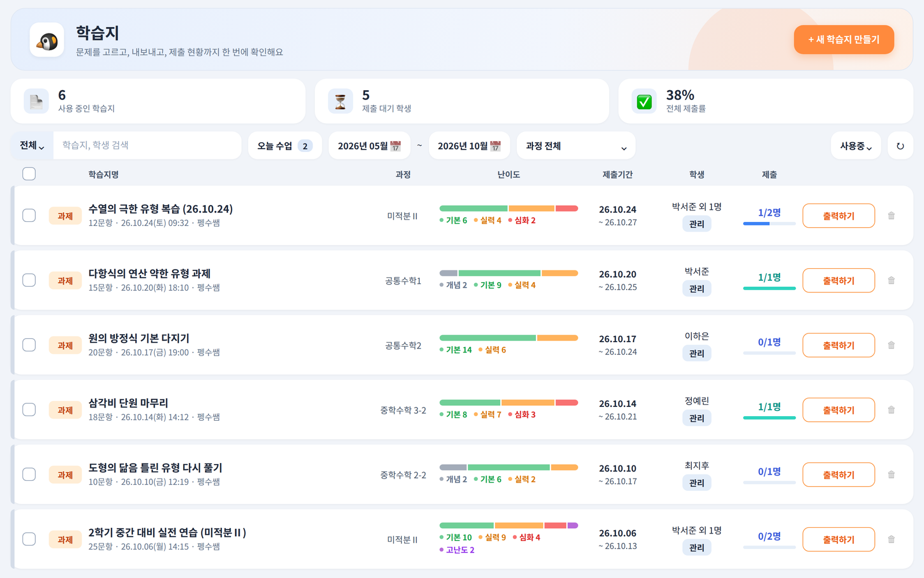Toggle the 오늘 수업 filter
Screen dimensions: 924x578
click(x=285, y=146)
